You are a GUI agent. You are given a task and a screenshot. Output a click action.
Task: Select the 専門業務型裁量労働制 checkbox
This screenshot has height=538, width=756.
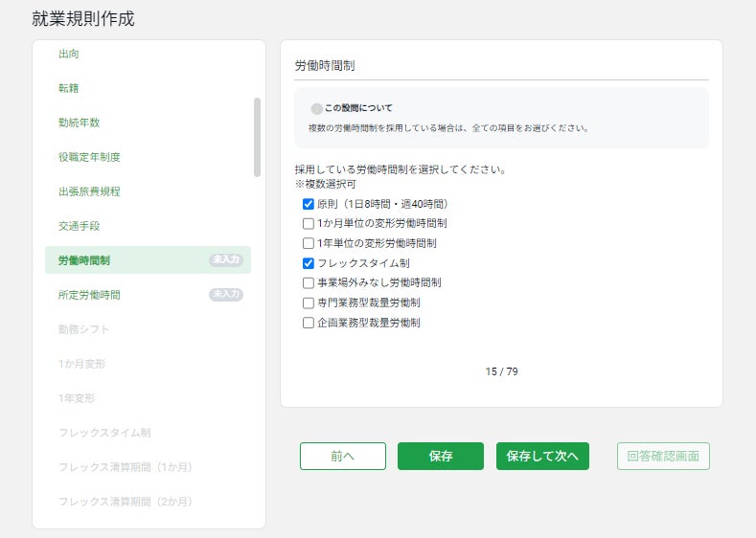(x=309, y=303)
